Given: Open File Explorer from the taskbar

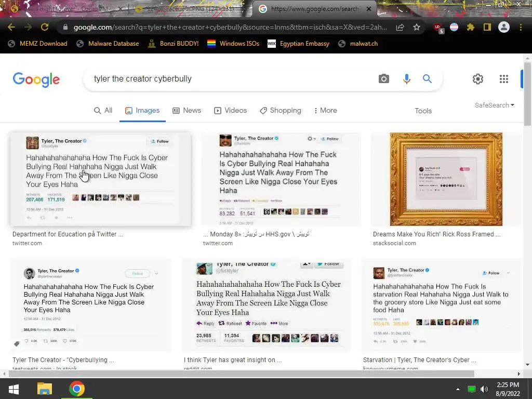Looking at the screenshot, I should pos(45,389).
